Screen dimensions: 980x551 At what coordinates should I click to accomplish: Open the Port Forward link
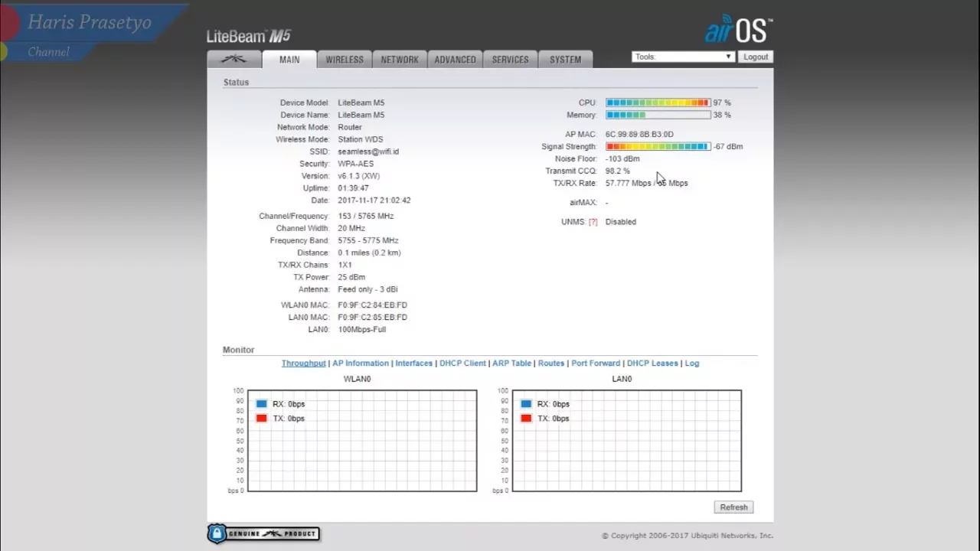(596, 363)
